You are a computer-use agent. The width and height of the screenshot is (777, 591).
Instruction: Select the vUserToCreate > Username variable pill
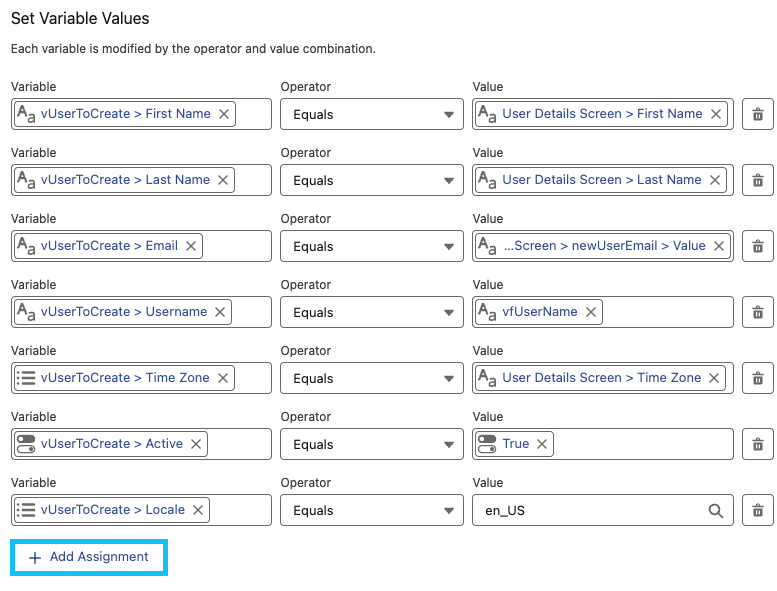(122, 312)
